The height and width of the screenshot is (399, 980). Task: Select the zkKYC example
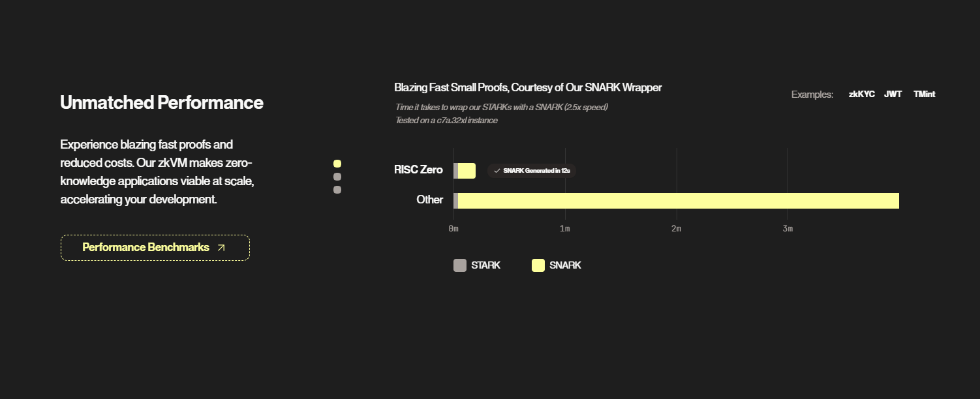coord(861,95)
